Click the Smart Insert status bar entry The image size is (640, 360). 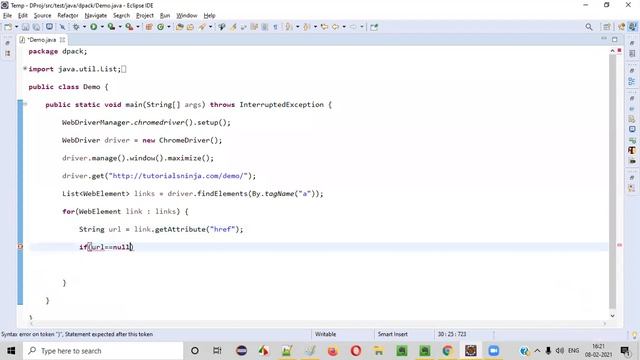(x=393, y=334)
